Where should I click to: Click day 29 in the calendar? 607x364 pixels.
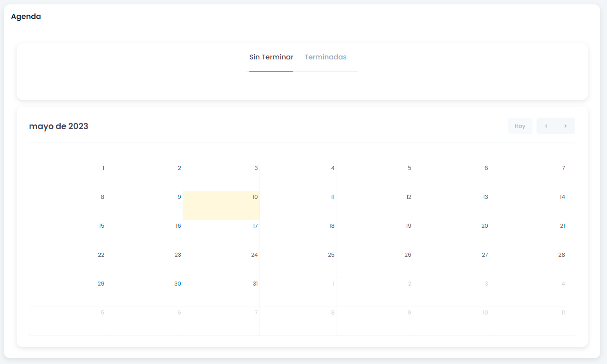68,292
